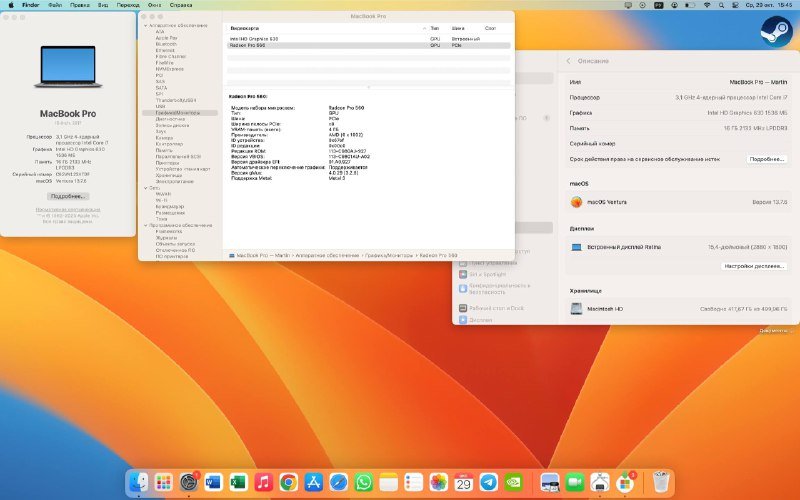Open the Trash in the Dock
Screen dimensions: 800x500
pos(661,482)
